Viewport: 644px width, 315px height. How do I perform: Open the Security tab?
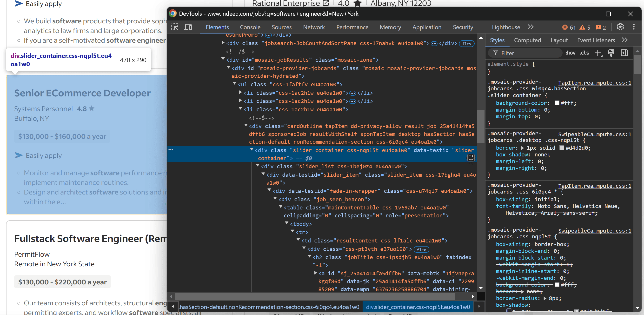click(x=463, y=27)
